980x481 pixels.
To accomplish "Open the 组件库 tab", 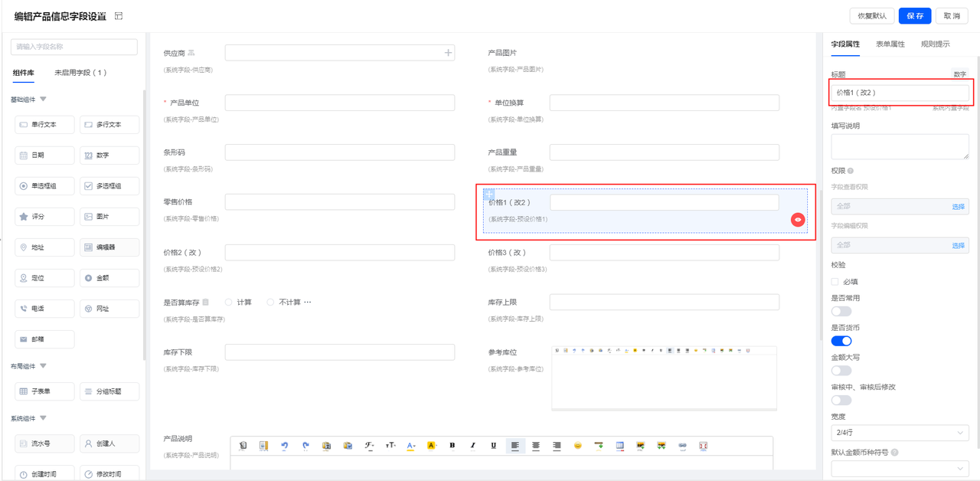I will pos(23,73).
